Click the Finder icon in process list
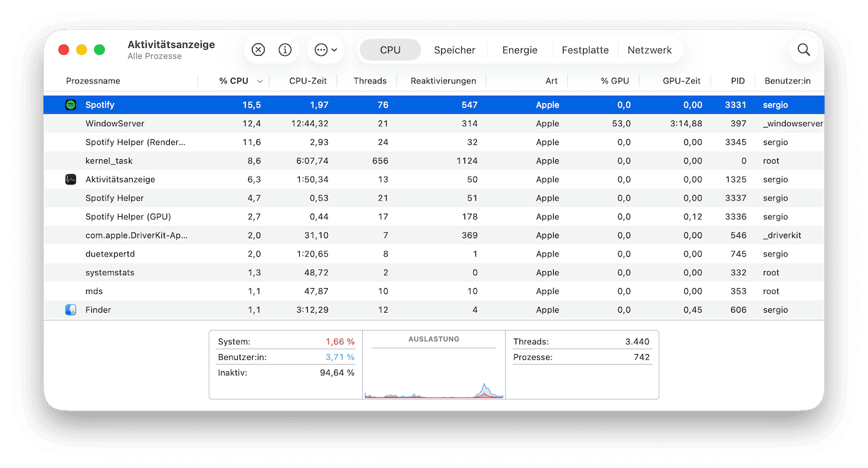The image size is (868, 468). pyautogui.click(x=71, y=310)
